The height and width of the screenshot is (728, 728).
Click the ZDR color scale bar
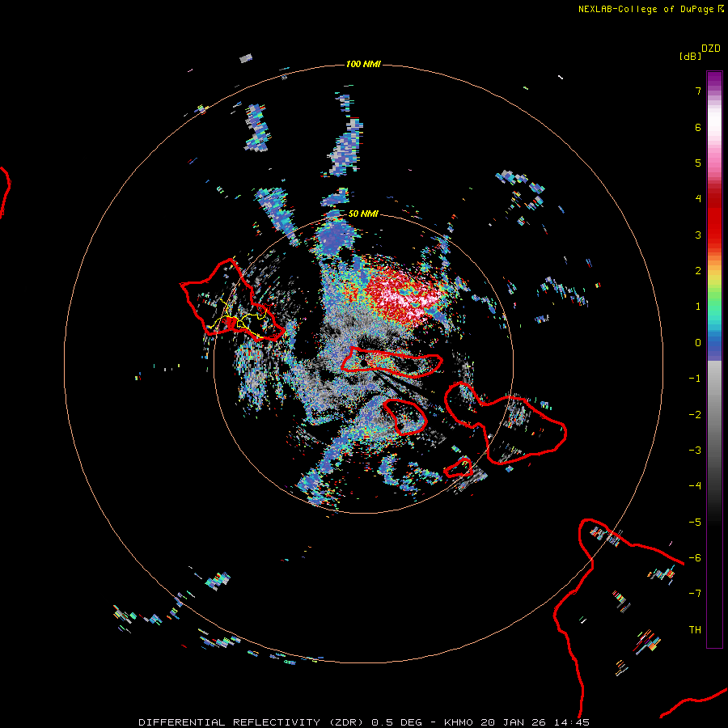(714, 359)
